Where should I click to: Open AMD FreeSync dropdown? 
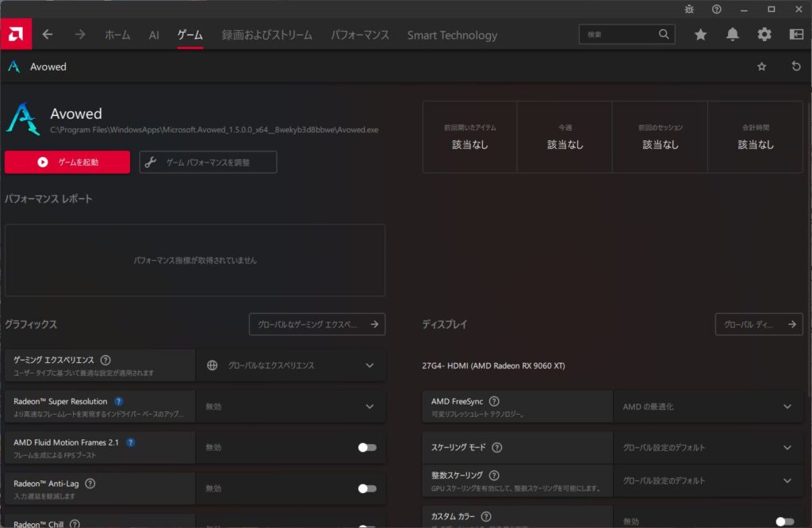pyautogui.click(x=708, y=407)
